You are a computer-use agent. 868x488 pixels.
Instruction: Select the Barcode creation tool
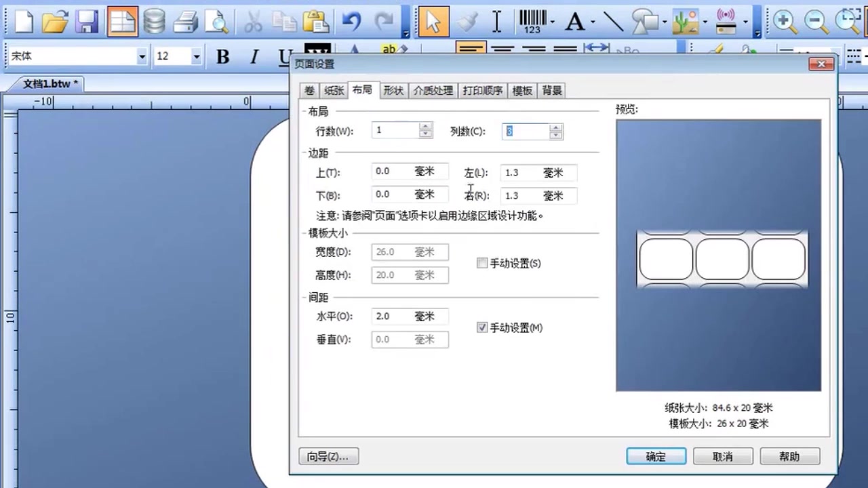(533, 22)
